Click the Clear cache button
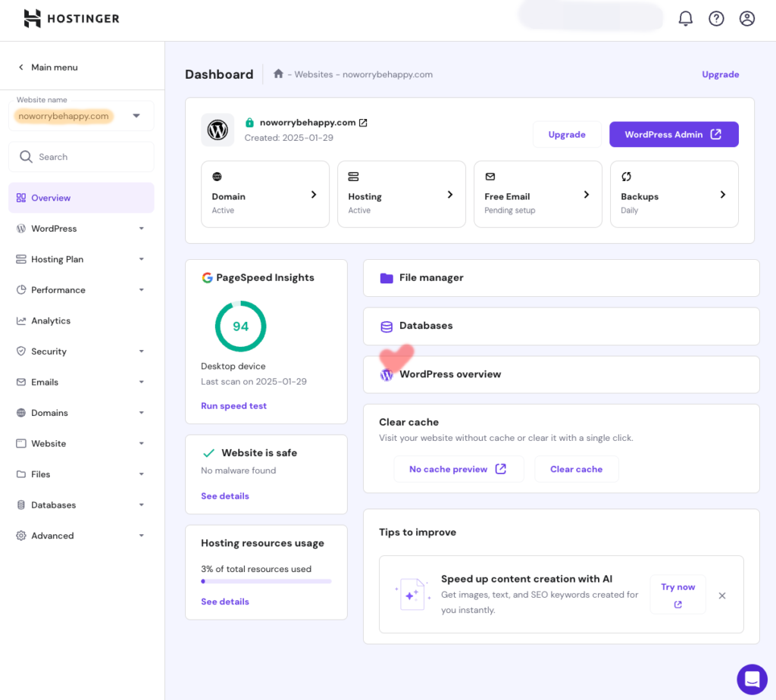Image resolution: width=776 pixels, height=700 pixels. click(x=576, y=469)
